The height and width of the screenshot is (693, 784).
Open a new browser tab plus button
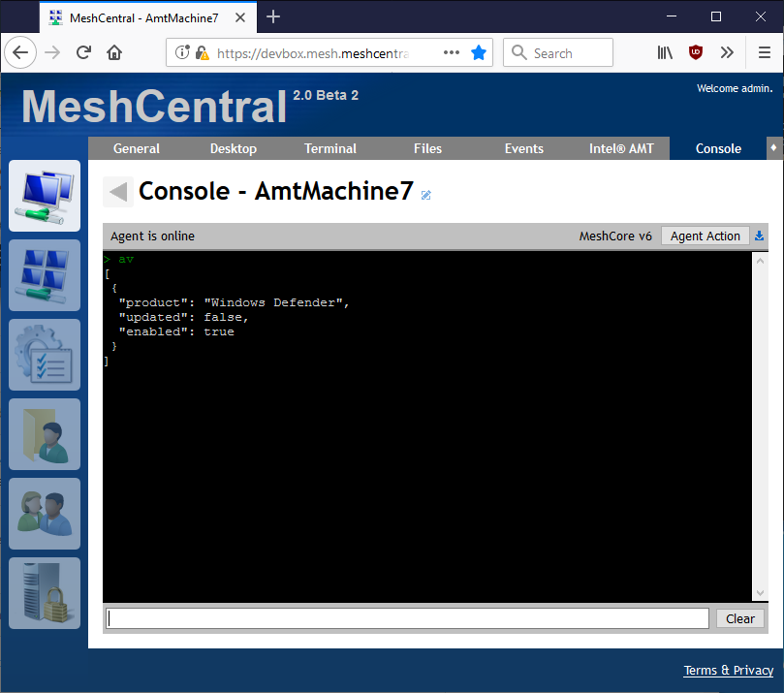coord(273,17)
